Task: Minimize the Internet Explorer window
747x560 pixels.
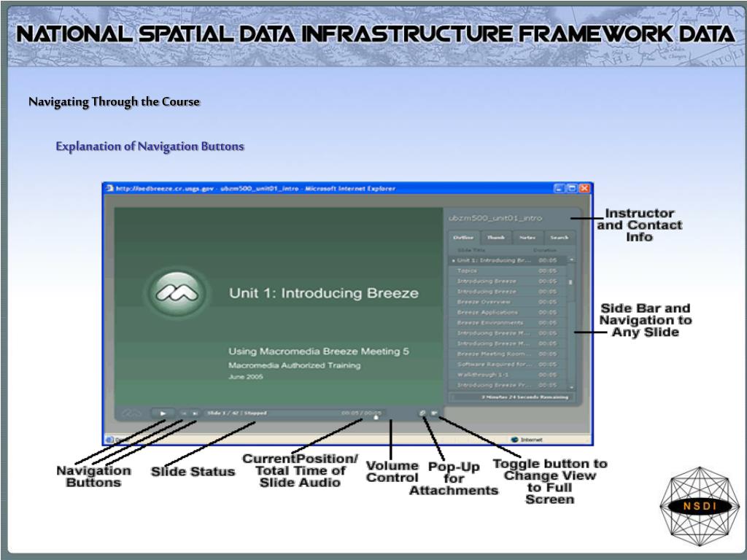Action: point(560,188)
